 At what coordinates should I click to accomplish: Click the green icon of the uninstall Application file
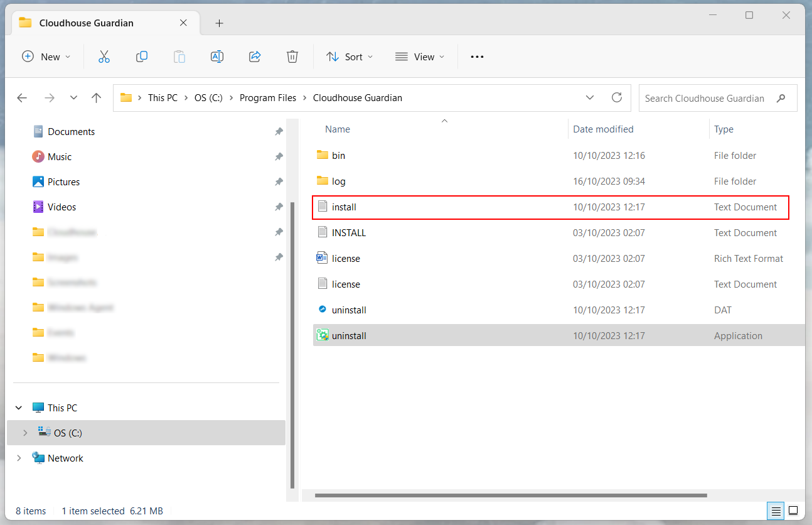[323, 335]
